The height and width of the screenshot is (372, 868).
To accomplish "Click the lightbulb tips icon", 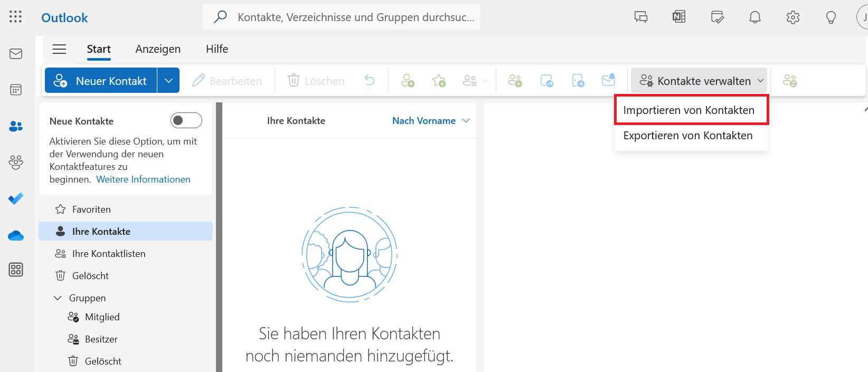I will (x=831, y=17).
